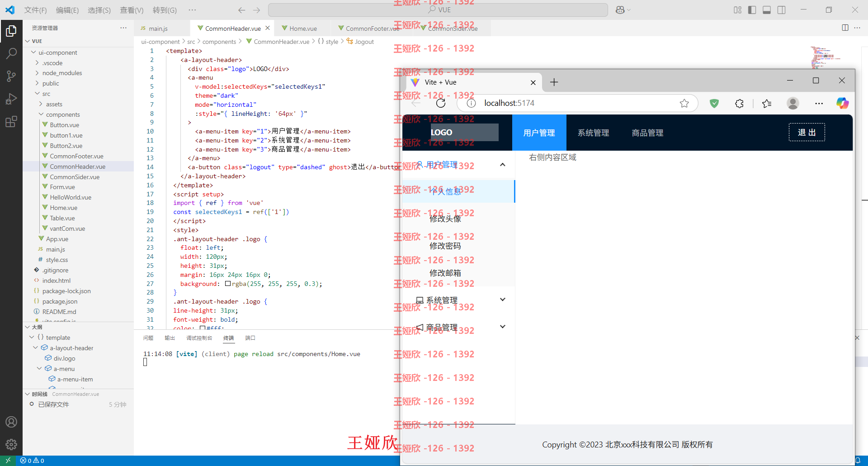This screenshot has width=868, height=466.
Task: Open the 编辑(E) menu
Action: [67, 10]
